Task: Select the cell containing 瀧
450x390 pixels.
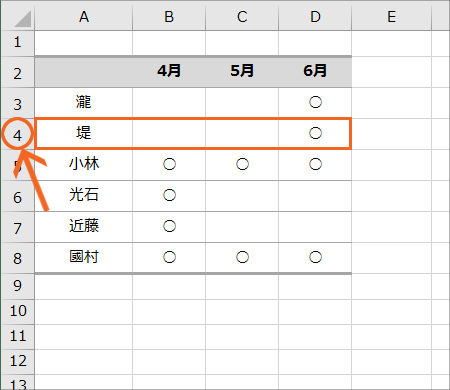Action: tap(84, 103)
